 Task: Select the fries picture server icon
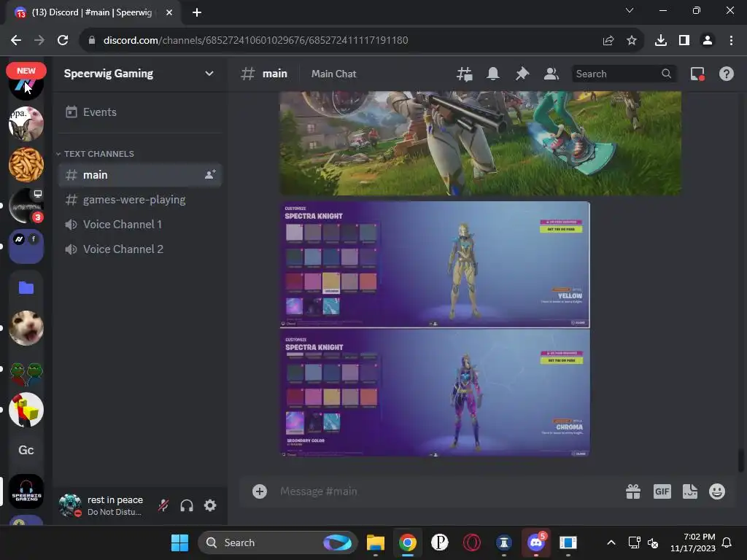[x=26, y=165]
